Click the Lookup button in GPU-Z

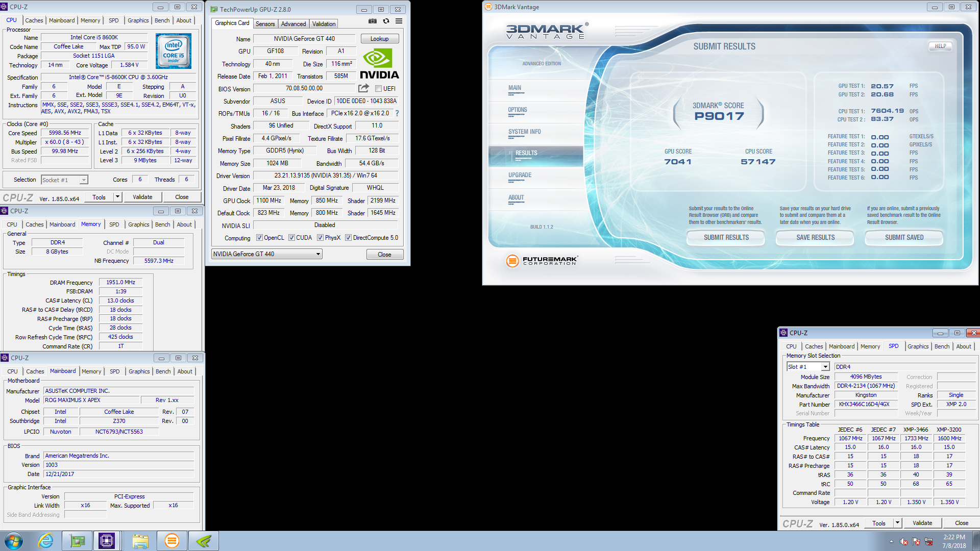[x=379, y=39]
